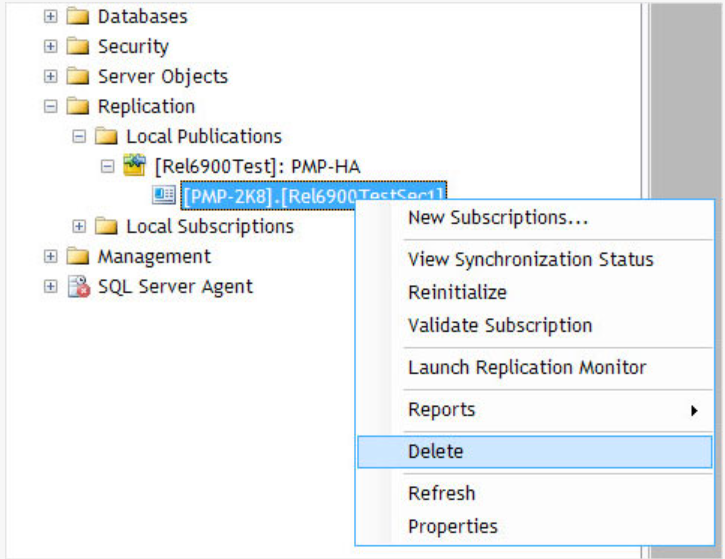725x559 pixels.
Task: Click the Security folder icon
Action: point(78,47)
